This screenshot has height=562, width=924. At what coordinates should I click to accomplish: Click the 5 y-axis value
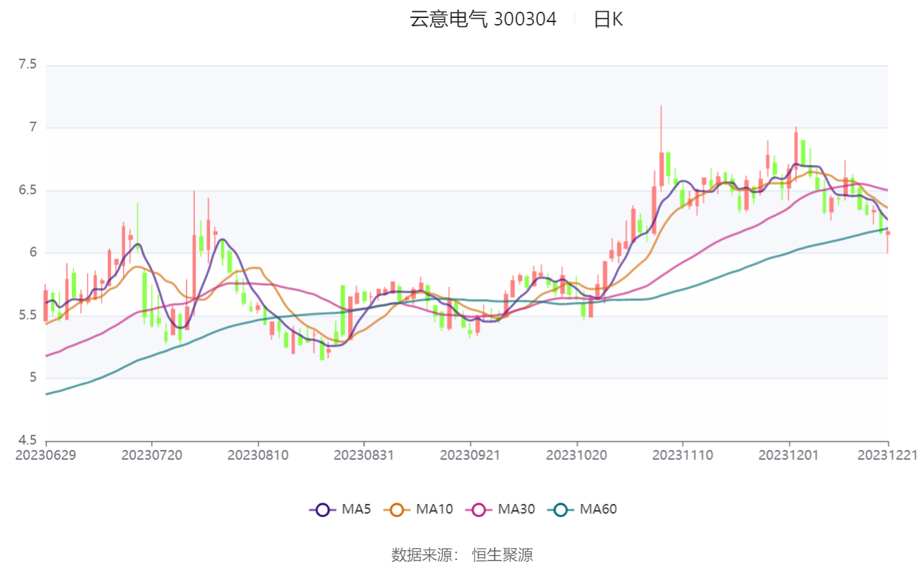point(32,378)
